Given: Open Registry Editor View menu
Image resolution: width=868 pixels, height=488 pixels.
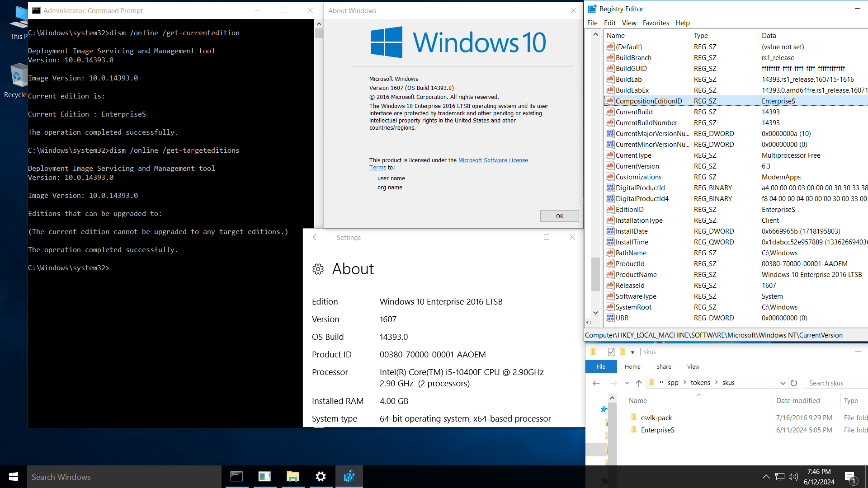Looking at the screenshot, I should [x=629, y=23].
